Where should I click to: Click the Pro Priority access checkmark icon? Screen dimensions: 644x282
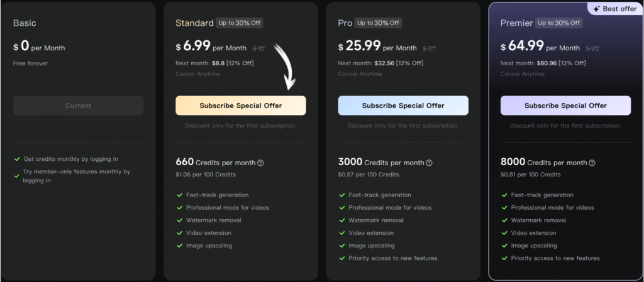pos(342,258)
